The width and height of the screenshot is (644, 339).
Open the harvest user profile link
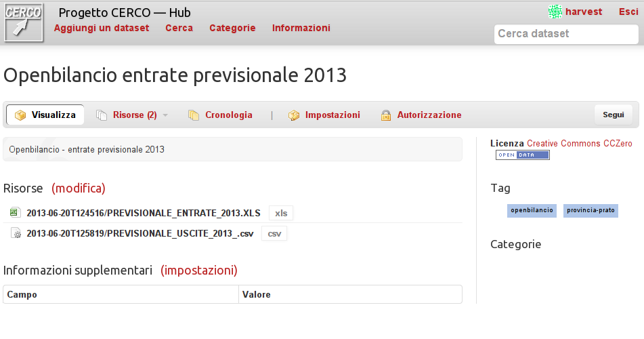584,12
